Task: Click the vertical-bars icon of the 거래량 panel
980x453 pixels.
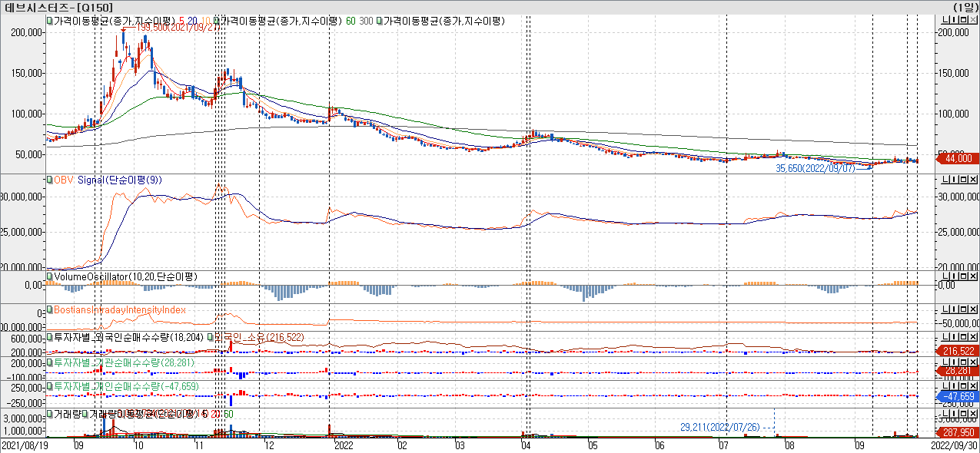Action: pos(954,412)
